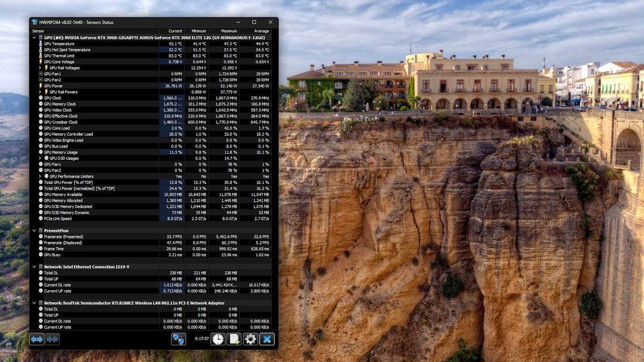Image resolution: width=644 pixels, height=362 pixels.
Task: Click the lightning bolt icon beside GPU Core Voltage
Action: tap(41, 62)
